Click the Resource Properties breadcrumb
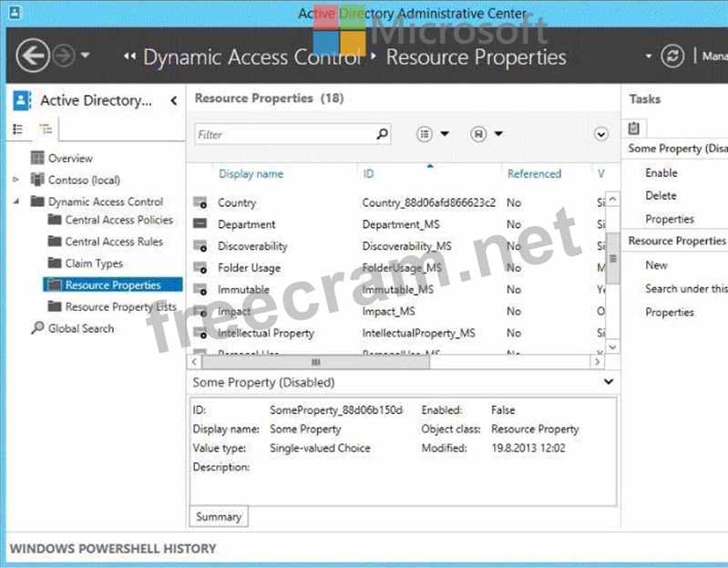This screenshot has width=728, height=568. coord(476,57)
